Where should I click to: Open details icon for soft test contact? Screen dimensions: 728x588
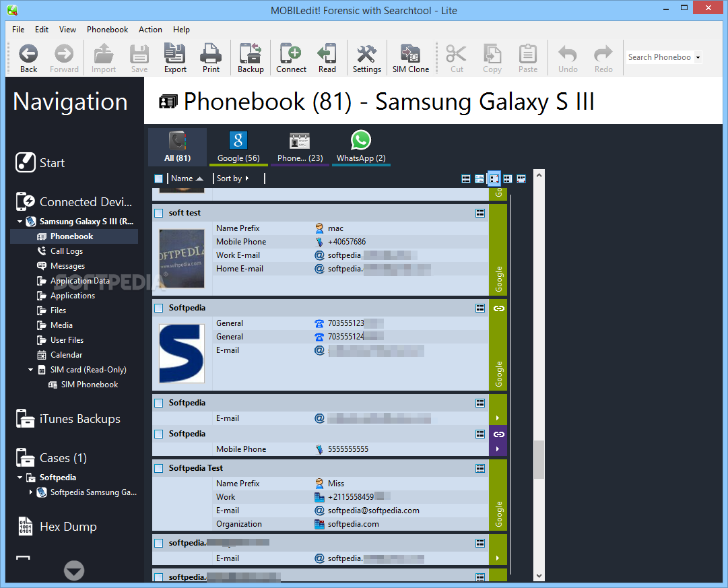pyautogui.click(x=480, y=214)
